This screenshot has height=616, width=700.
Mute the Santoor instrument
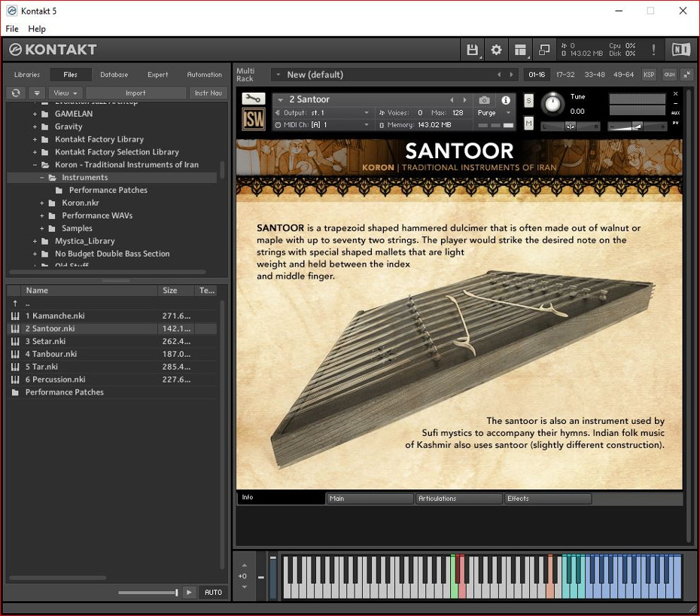(x=528, y=123)
